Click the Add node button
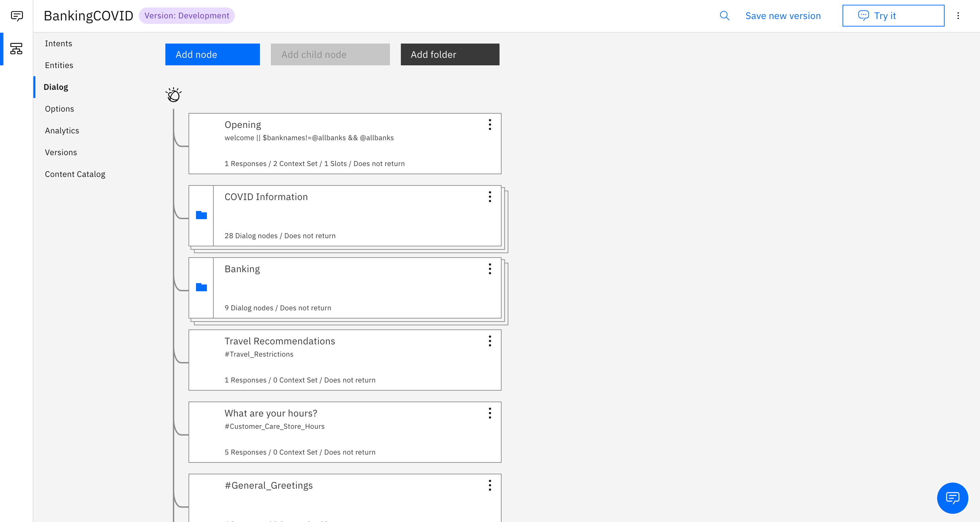The width and height of the screenshot is (980, 522). tap(213, 54)
